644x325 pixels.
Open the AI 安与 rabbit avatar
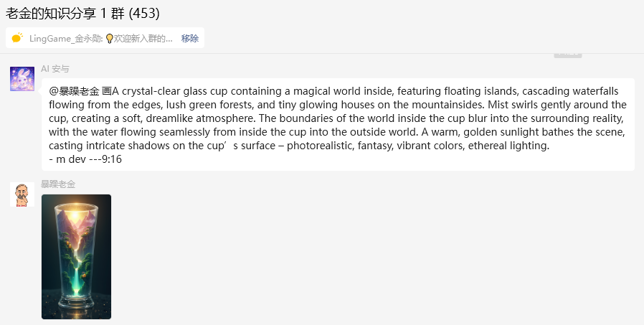[x=22, y=79]
